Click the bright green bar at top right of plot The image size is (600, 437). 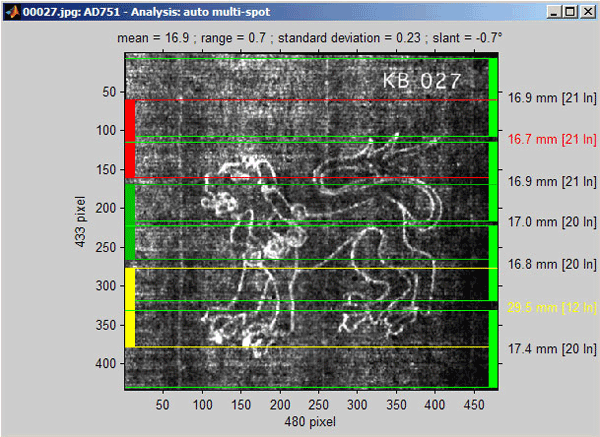point(493,97)
